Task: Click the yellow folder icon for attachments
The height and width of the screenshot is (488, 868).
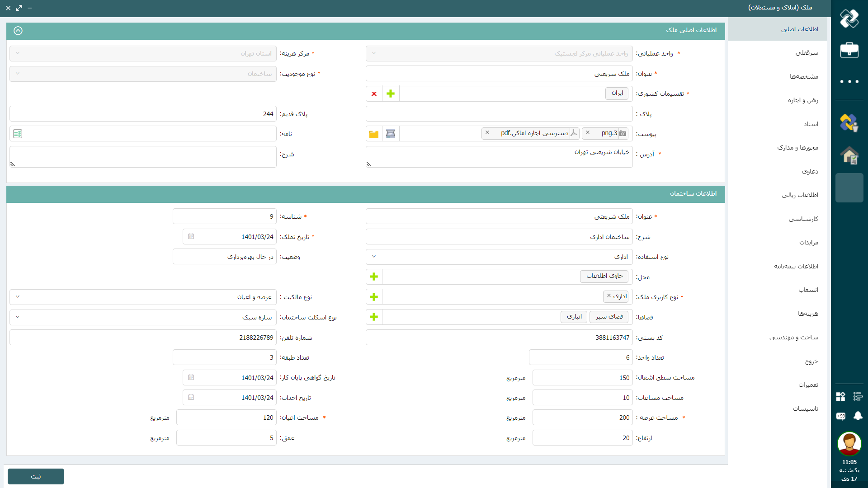Action: (374, 134)
